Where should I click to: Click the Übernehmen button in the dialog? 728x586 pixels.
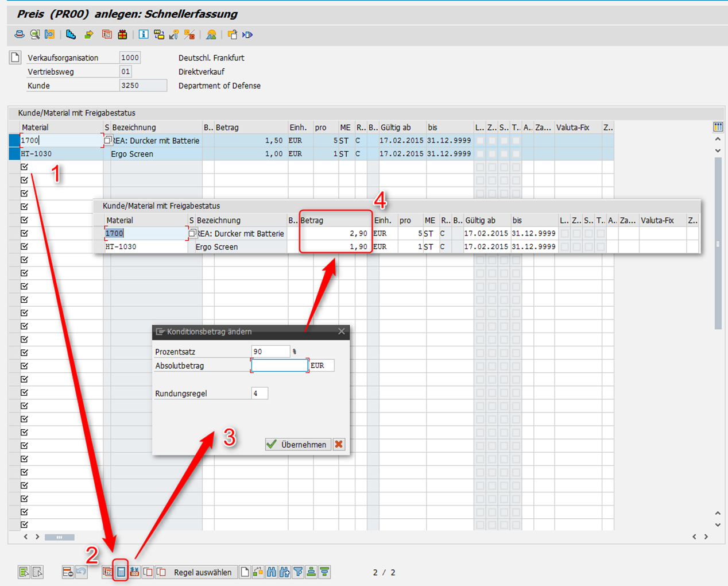297,444
